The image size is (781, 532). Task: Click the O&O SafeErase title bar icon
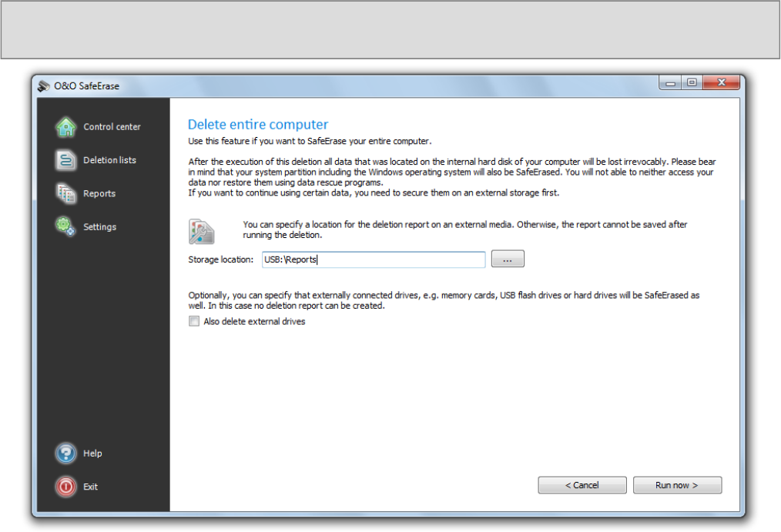point(44,86)
